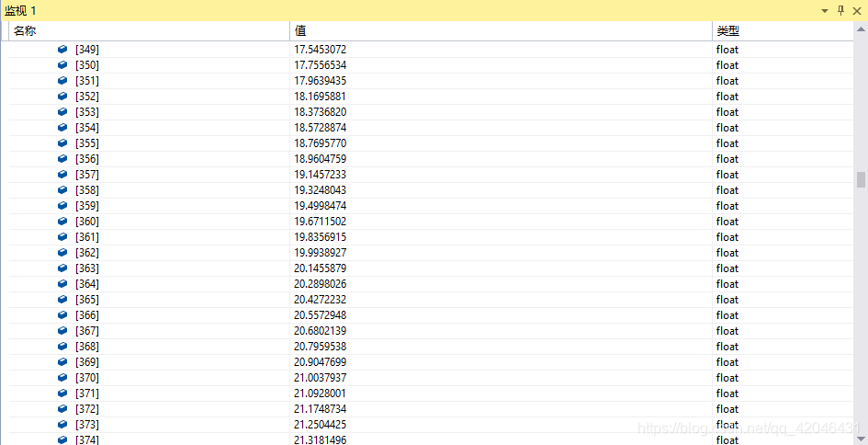Click the value 20.4272232
This screenshot has height=445, width=868.
tap(320, 299)
